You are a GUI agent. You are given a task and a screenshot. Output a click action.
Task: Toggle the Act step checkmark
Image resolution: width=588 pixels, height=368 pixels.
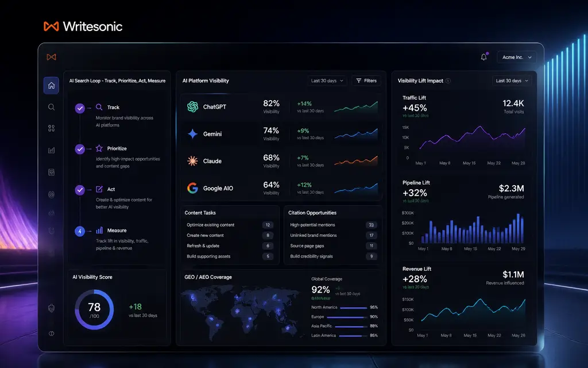(x=79, y=190)
